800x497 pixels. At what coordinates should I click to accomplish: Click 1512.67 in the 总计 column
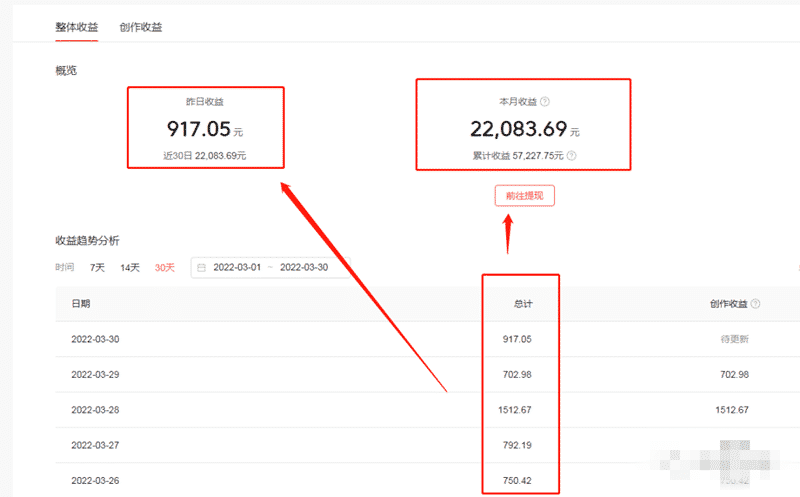coord(515,410)
